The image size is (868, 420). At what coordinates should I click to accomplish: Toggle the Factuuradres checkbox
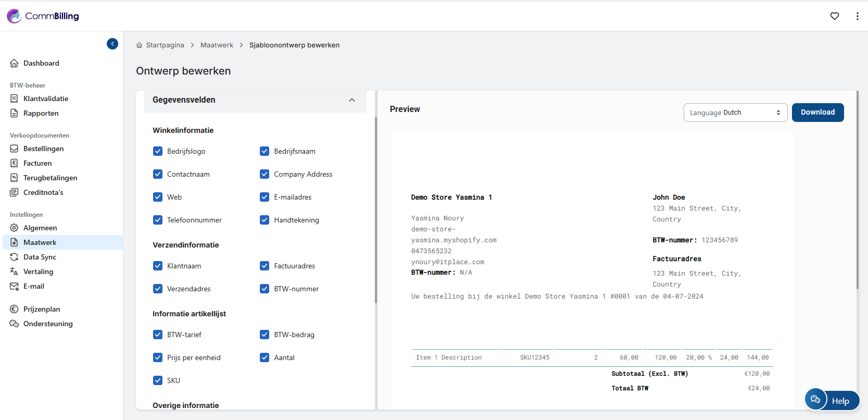click(265, 266)
